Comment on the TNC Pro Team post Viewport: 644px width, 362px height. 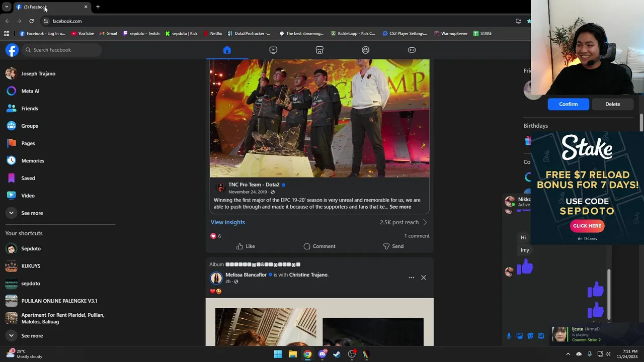coord(319,246)
